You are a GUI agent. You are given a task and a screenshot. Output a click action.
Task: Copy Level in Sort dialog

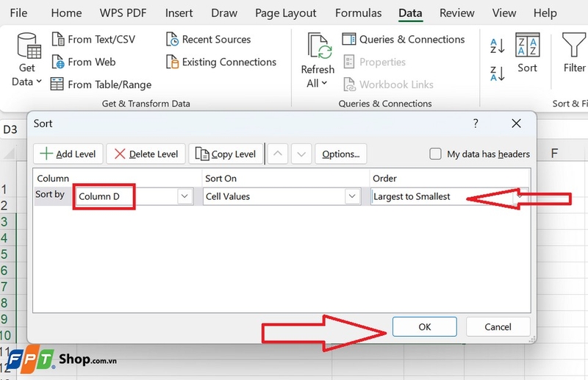pyautogui.click(x=226, y=154)
